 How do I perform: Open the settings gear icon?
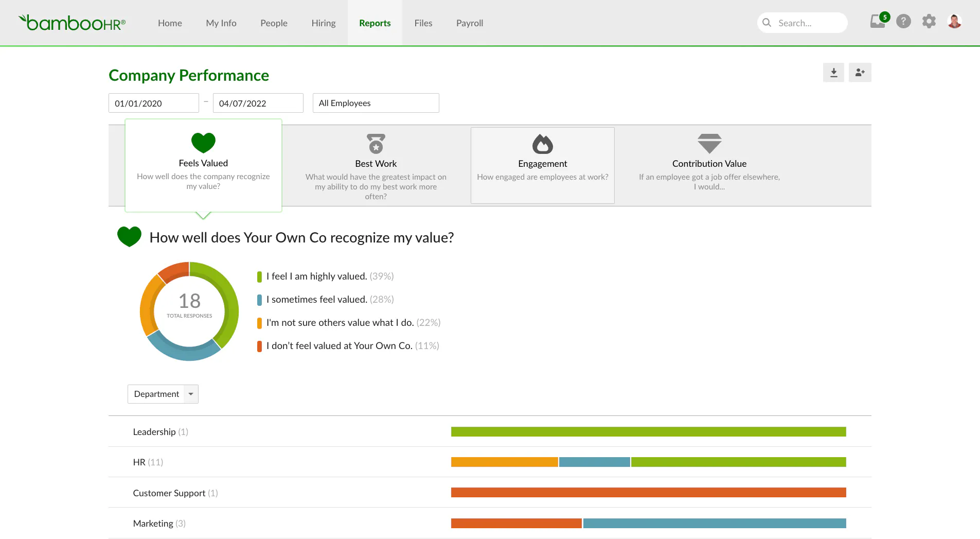929,21
